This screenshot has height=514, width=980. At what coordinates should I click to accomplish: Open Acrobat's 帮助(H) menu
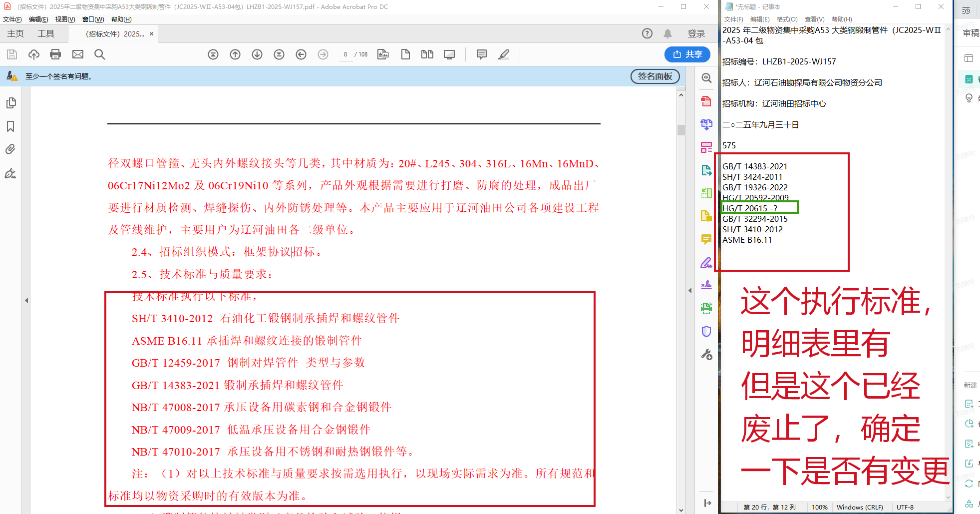(x=121, y=19)
